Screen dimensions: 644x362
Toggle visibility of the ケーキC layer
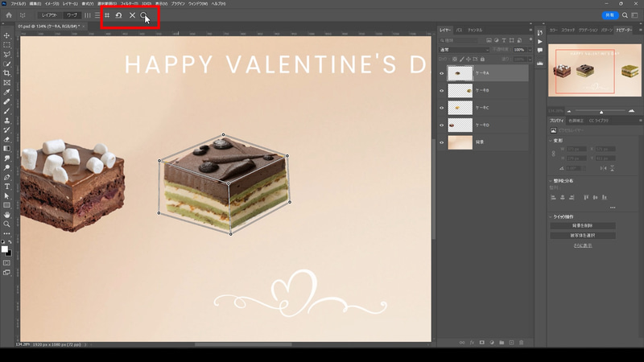click(x=441, y=108)
